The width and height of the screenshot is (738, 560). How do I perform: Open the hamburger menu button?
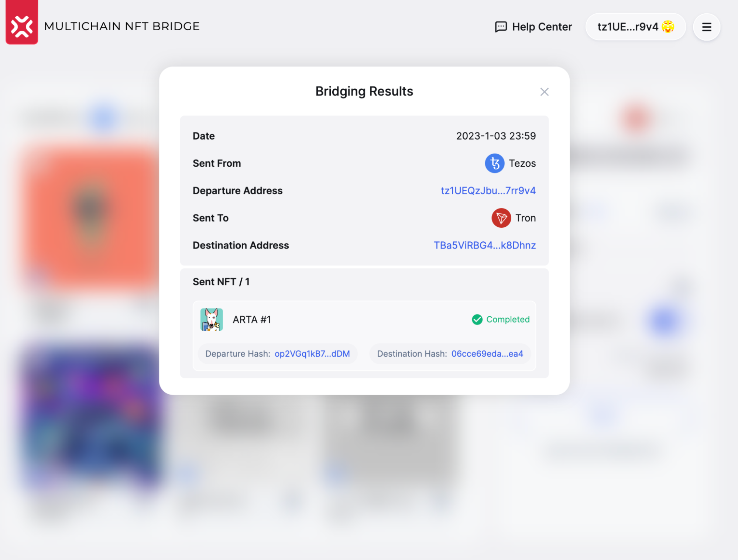point(706,27)
